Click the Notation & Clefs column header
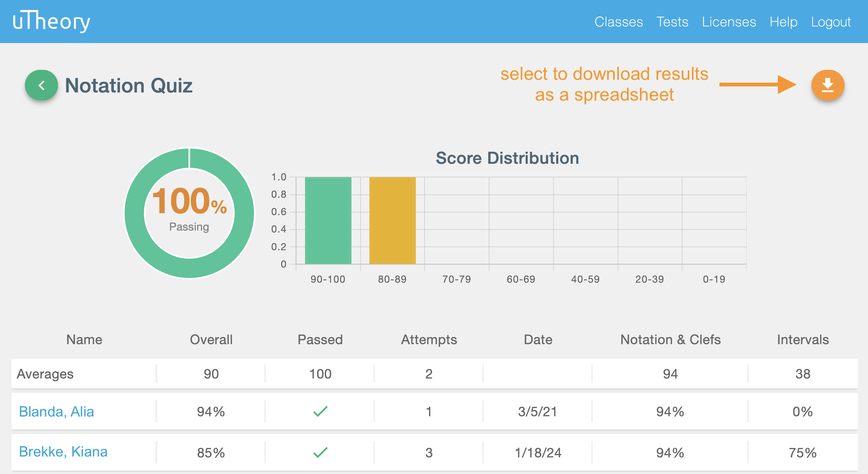Screen dimensions: 868x474 tap(670, 339)
